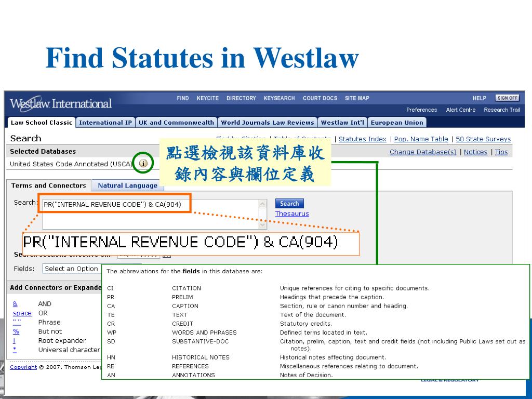
Task: Switch to European Union tab
Action: point(396,123)
